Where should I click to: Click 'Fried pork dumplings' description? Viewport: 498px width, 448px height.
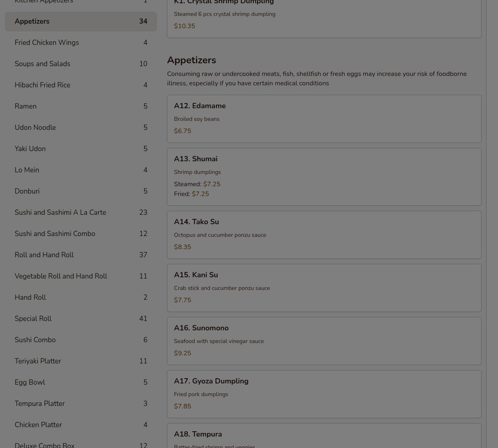pos(201,394)
